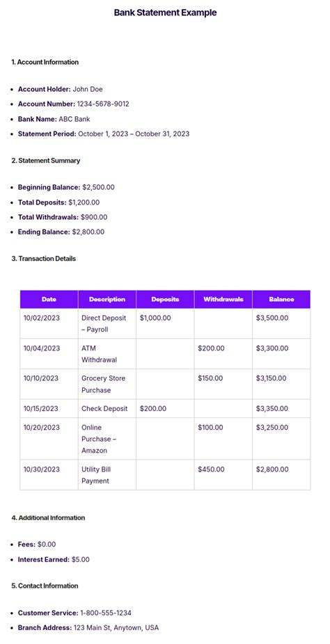Click the Beginning Balance $2,500.00 line
The image size is (330, 644).
(66, 187)
